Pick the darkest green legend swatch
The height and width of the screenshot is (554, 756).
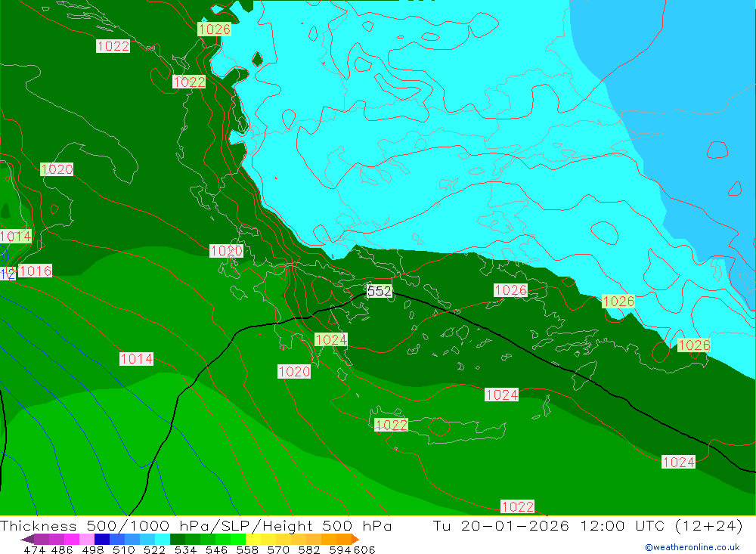[x=178, y=539]
